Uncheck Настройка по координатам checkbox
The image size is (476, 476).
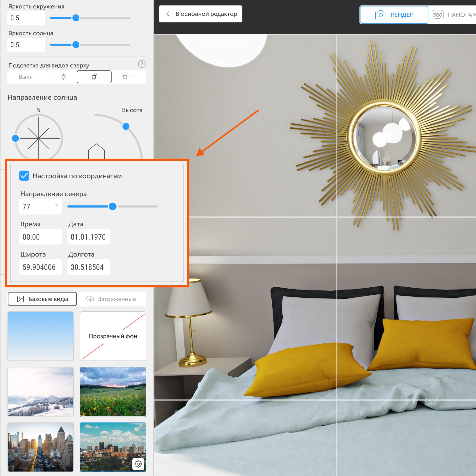click(24, 176)
